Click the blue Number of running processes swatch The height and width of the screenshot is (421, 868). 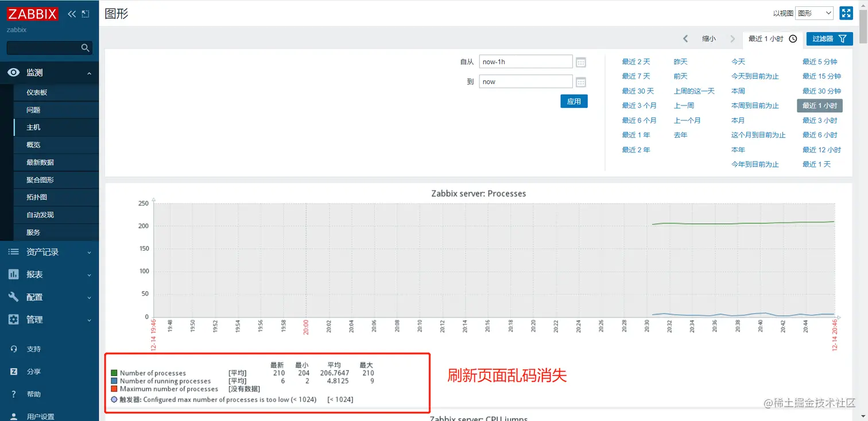[114, 381]
